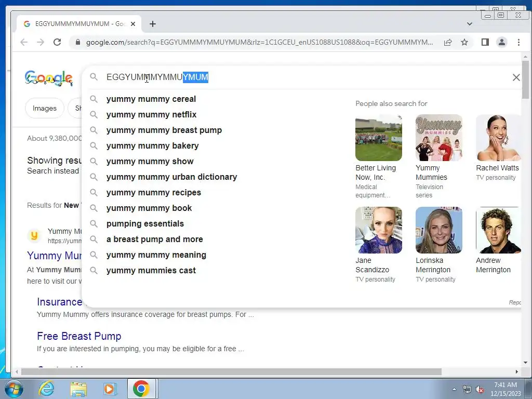Choose suggestion yummy mummy urban dictionary
Viewport: 532px width, 399px height.
click(171, 177)
